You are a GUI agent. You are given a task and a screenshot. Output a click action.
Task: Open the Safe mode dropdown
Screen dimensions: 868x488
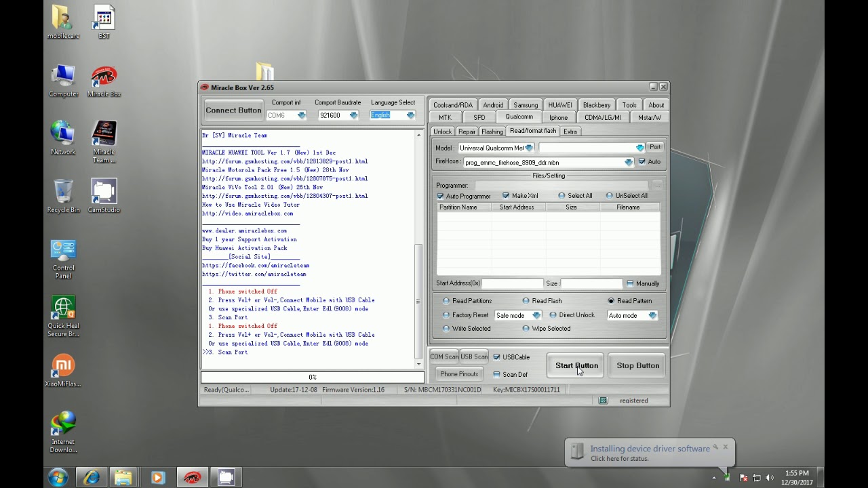click(x=536, y=315)
